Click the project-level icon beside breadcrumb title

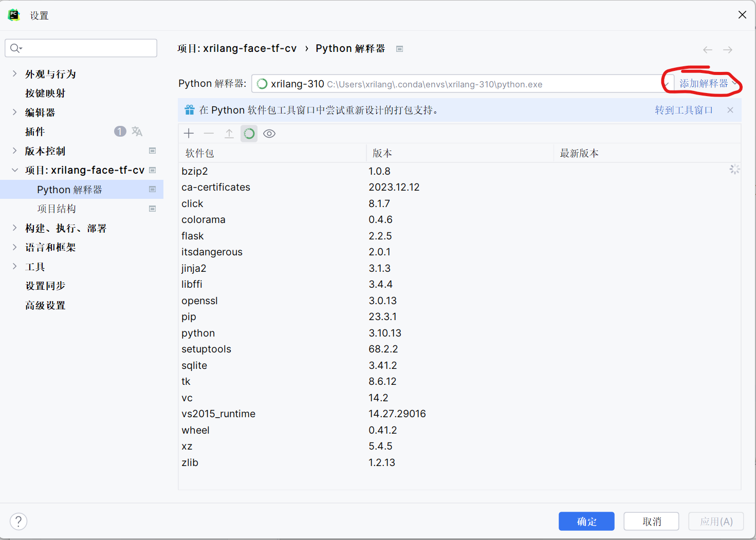tap(399, 49)
